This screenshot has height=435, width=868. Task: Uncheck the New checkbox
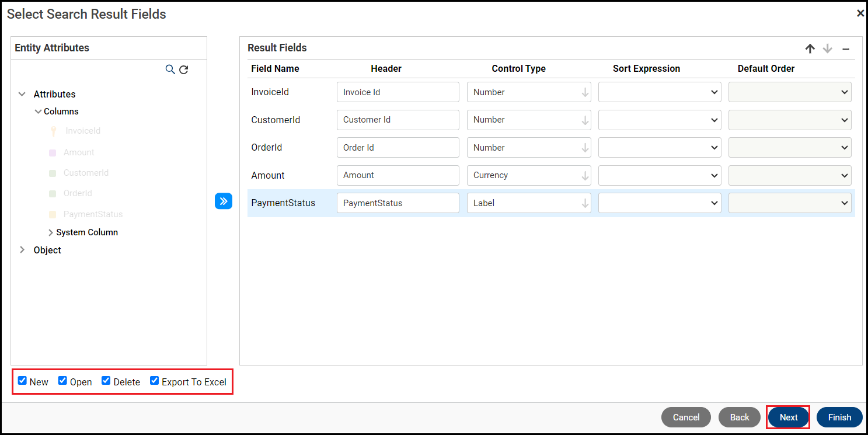22,381
